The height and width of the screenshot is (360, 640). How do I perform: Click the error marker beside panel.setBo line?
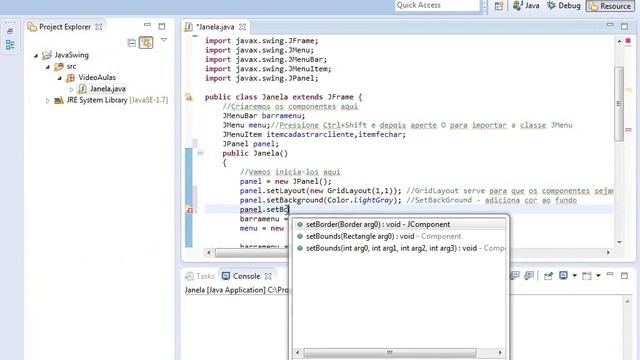point(189,210)
